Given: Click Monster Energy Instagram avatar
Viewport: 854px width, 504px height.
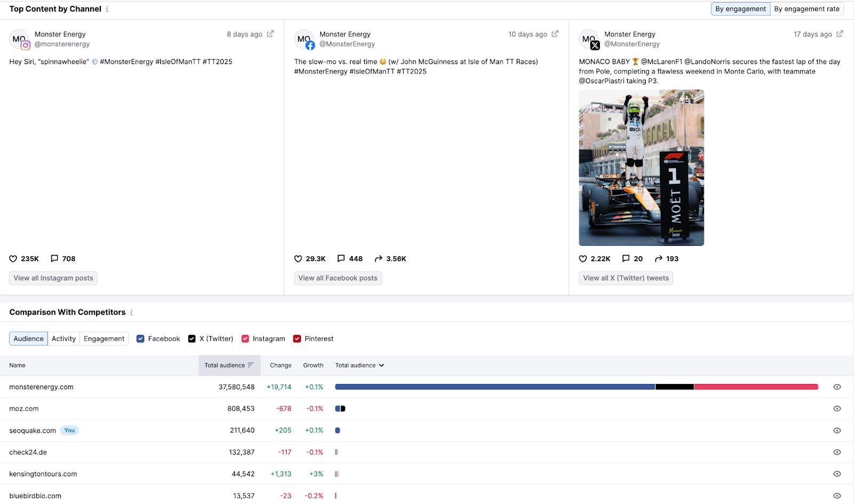Looking at the screenshot, I should (x=19, y=39).
